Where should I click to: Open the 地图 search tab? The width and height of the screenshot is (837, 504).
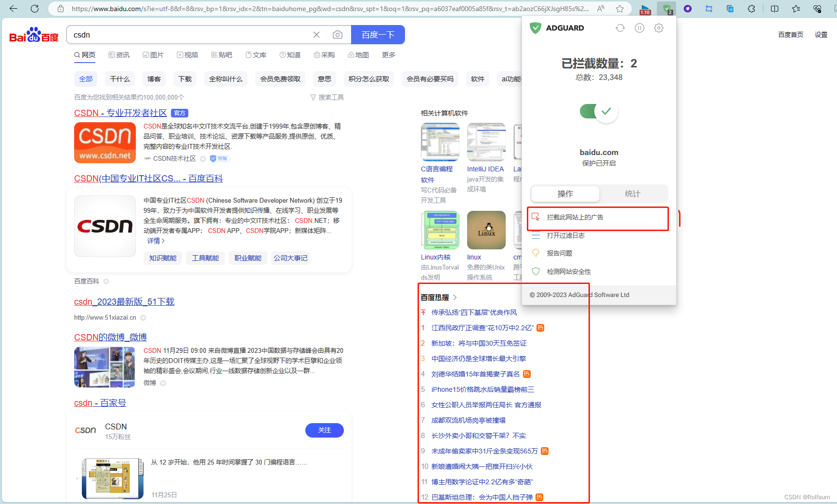[358, 55]
